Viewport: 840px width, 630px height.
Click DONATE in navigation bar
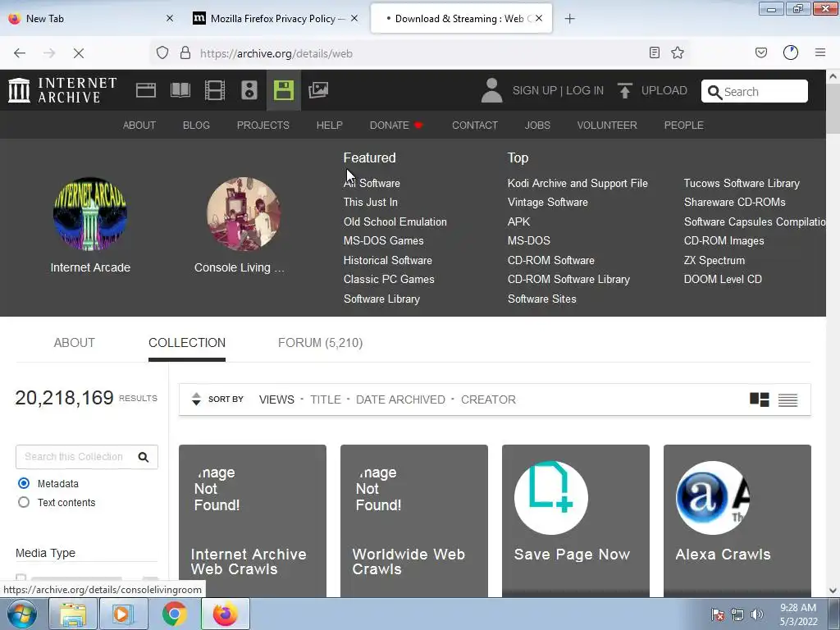(x=396, y=126)
